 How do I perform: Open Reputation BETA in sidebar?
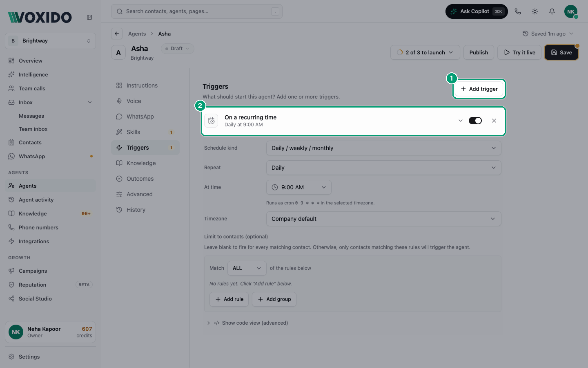pyautogui.click(x=51, y=285)
